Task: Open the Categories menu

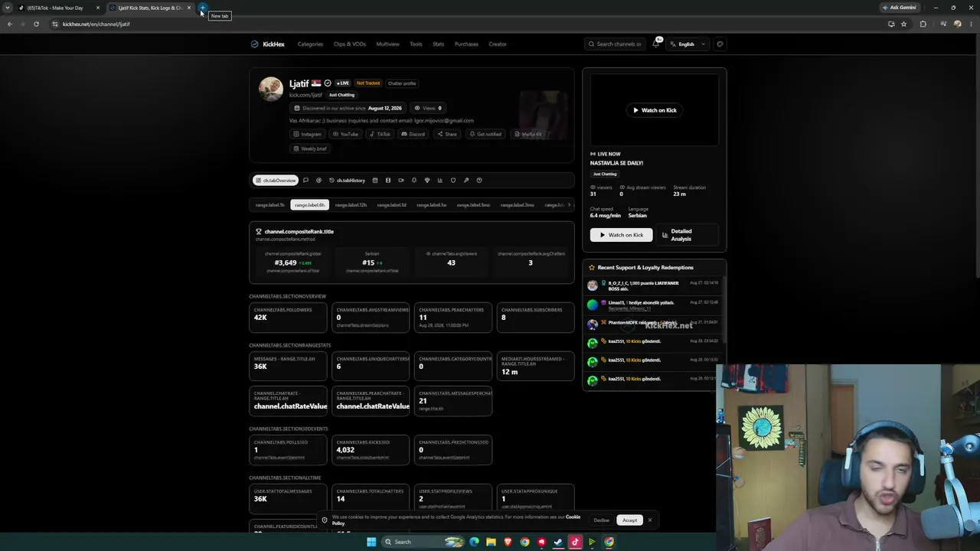Action: tap(310, 44)
